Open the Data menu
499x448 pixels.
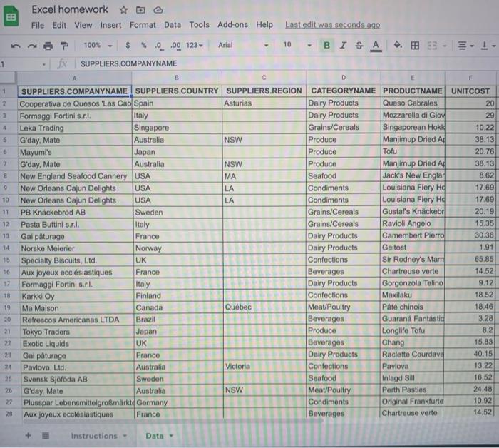coord(173,25)
